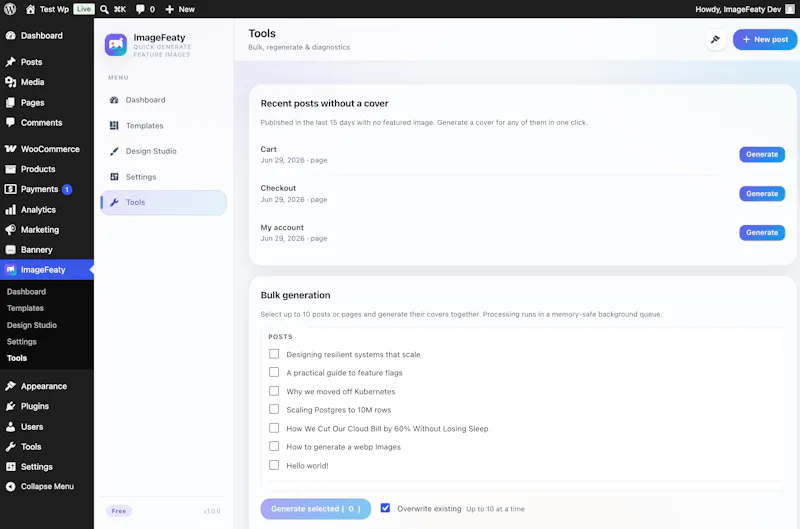Open the comments bubble icon in admin bar
Screen dimensions: 800x529
click(140, 9)
